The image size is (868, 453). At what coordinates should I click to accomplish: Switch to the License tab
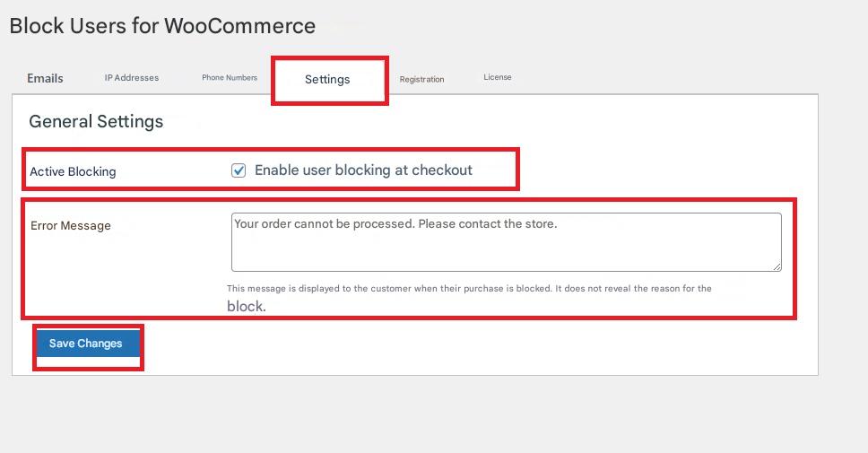498,77
